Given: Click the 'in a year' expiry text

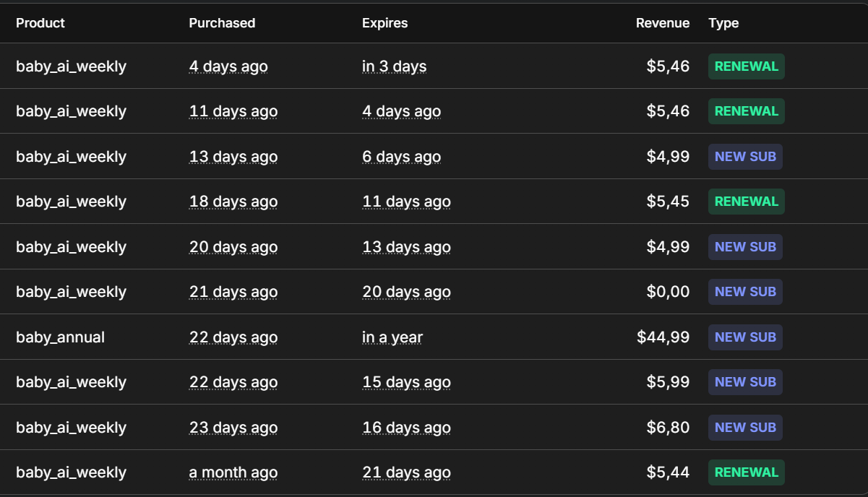Looking at the screenshot, I should (392, 337).
